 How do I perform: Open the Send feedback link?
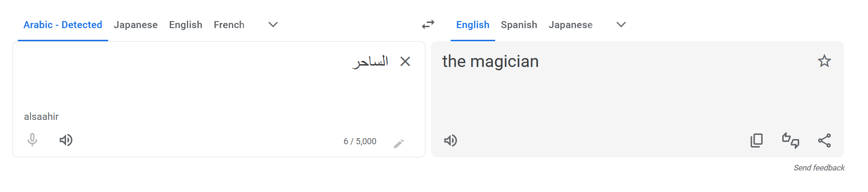point(819,168)
